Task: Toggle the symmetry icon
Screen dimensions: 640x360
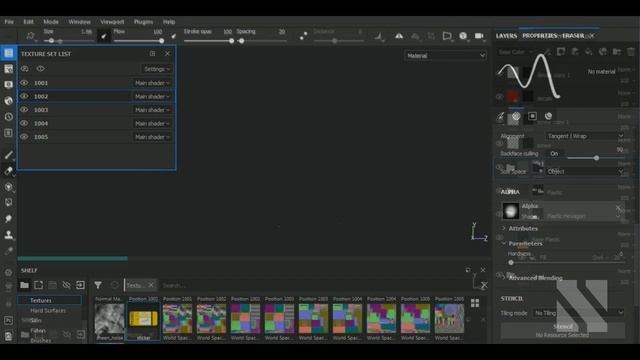Action: click(399, 36)
